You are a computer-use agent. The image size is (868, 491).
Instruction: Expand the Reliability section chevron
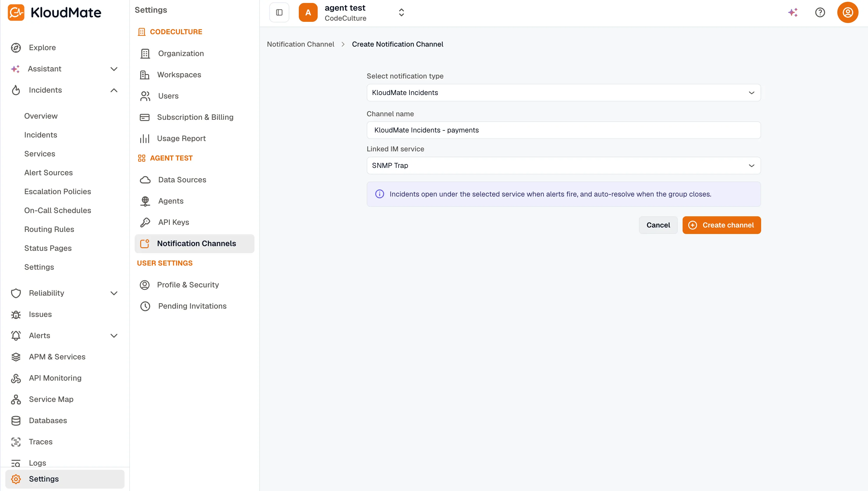pyautogui.click(x=114, y=293)
